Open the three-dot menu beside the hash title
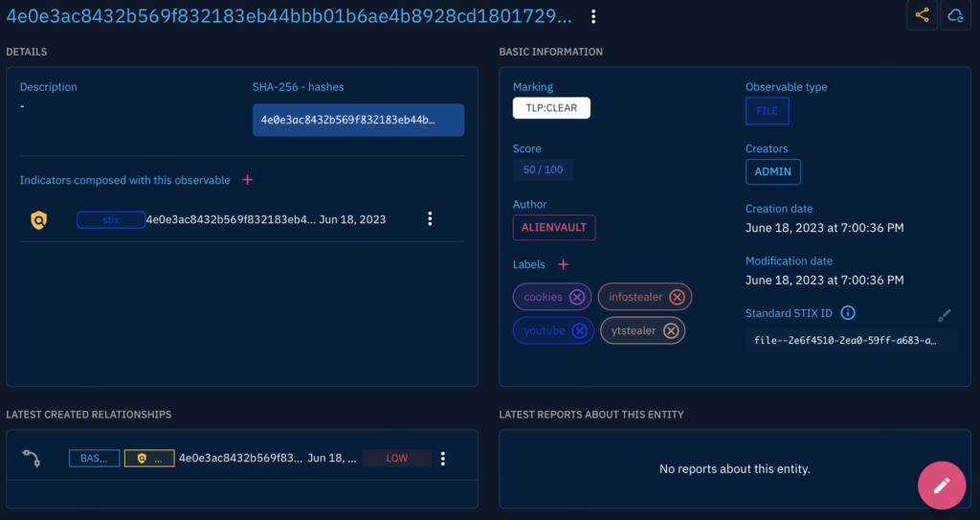980x520 pixels. (593, 17)
